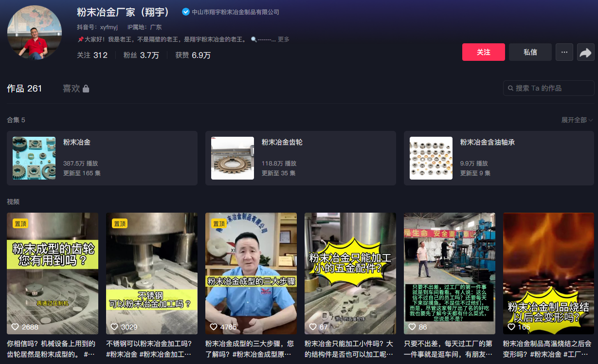Click caption 粉末冶金制品高温烧结之后会变形吗
Image resolution: width=598 pixels, height=364 pixels.
pos(547,349)
